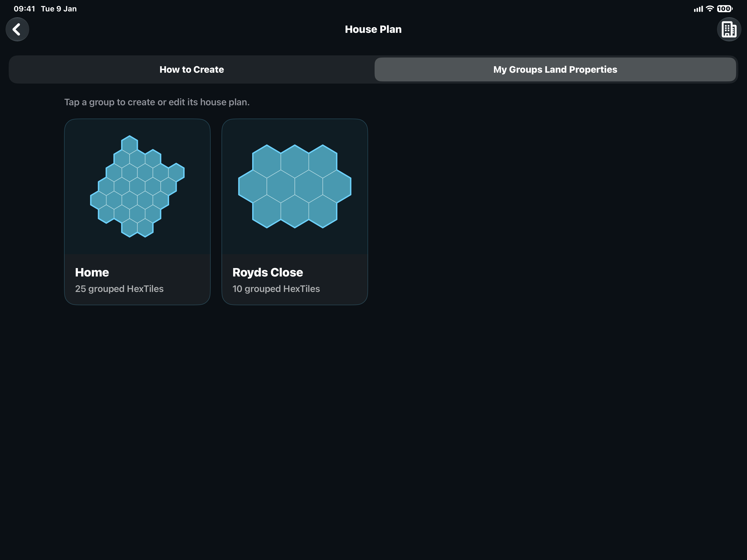
Task: Tap the Royds Close group title
Action: (x=267, y=272)
